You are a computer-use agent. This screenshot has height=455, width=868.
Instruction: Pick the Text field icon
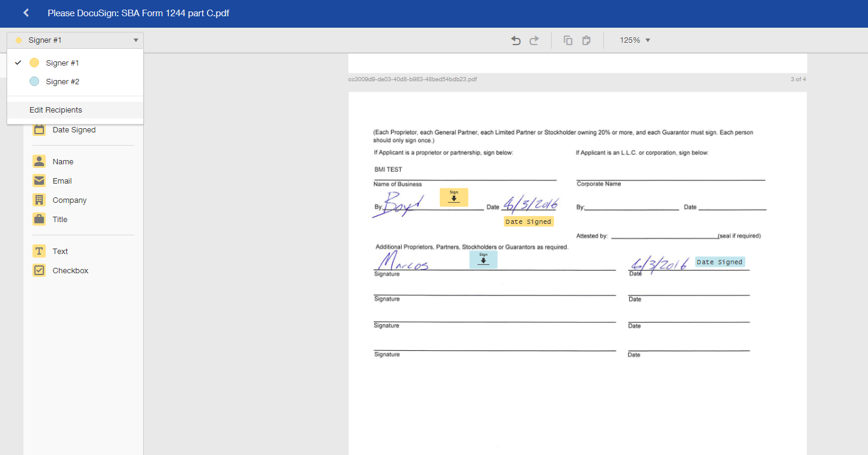click(39, 251)
